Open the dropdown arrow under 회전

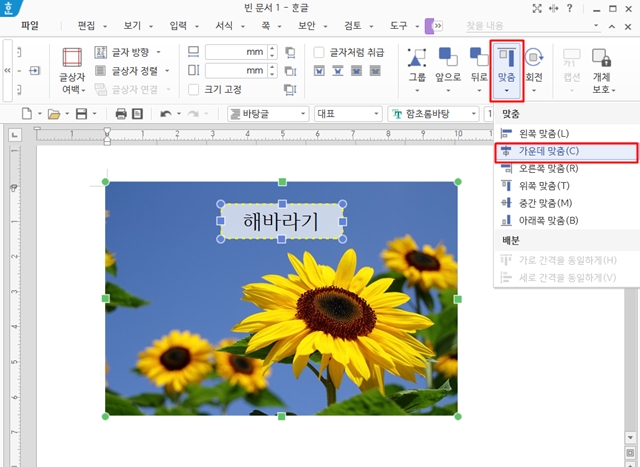(x=534, y=90)
